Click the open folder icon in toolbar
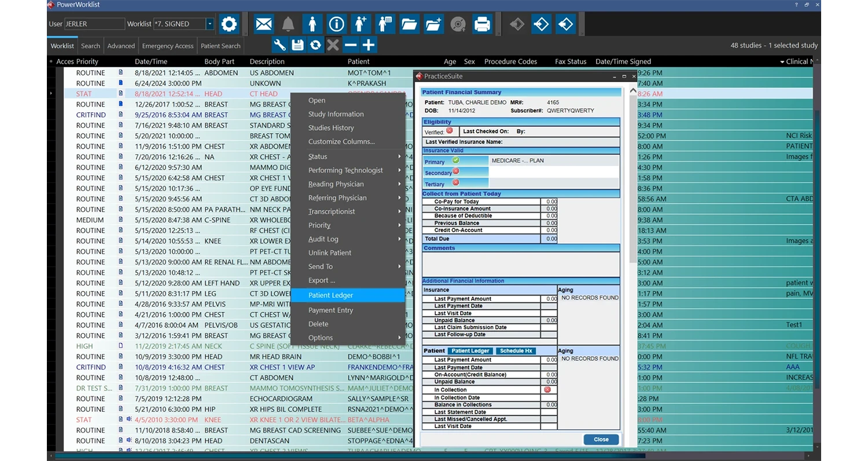This screenshot has width=868, height=461. (x=409, y=24)
